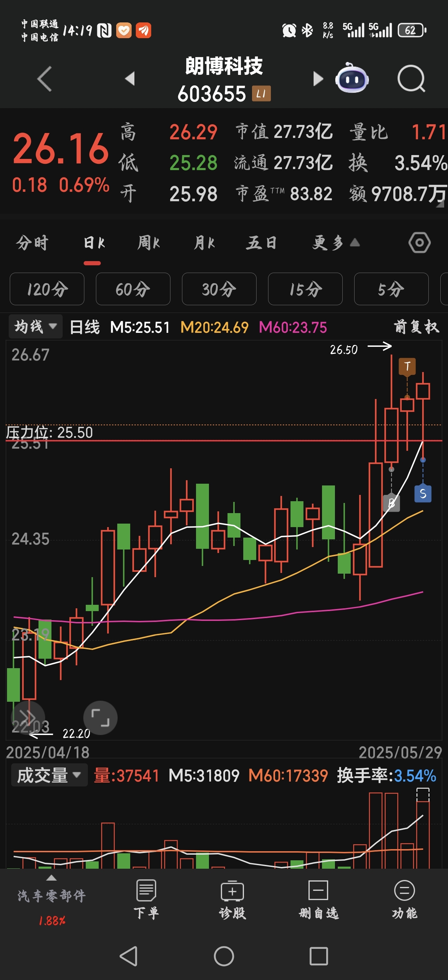
Task: Tap the 压力位: 25.50 resistance label
Action: coord(49,433)
